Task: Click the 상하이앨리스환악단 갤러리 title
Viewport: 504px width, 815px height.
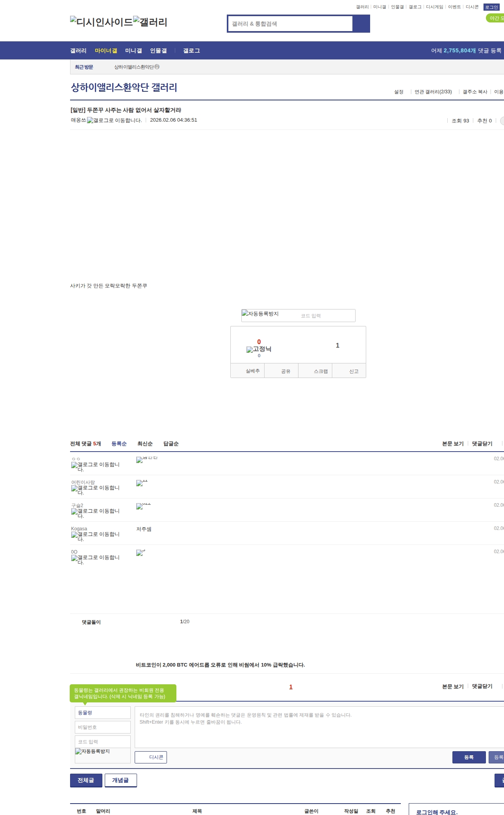Action: 124,87
